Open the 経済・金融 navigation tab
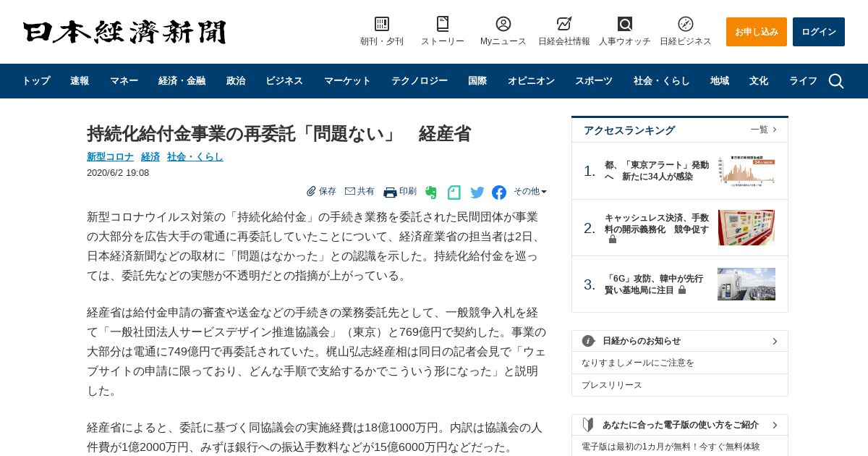This screenshot has height=456, width=868. [182, 81]
